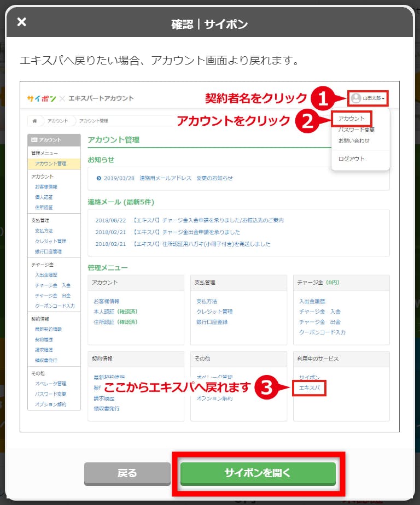420x505 pixels.
Task: Close the dialog with the X icon
Action: point(21,22)
